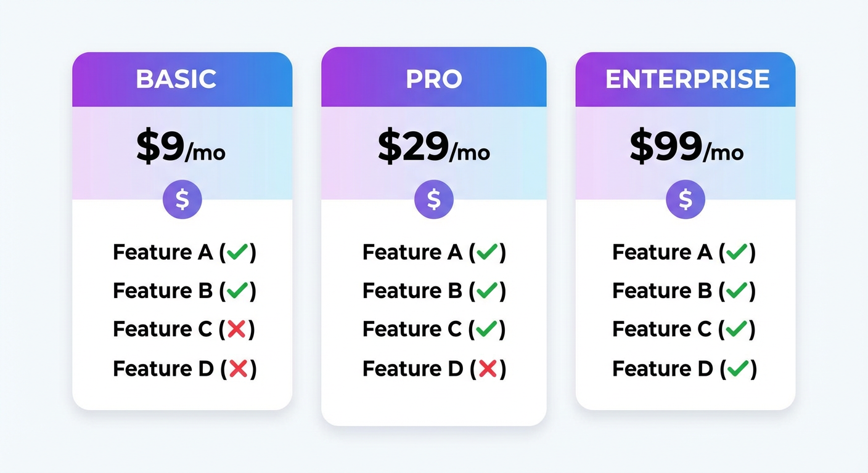This screenshot has width=868, height=473.
Task: Click the dollar icon on Basic plan
Action: click(x=182, y=200)
